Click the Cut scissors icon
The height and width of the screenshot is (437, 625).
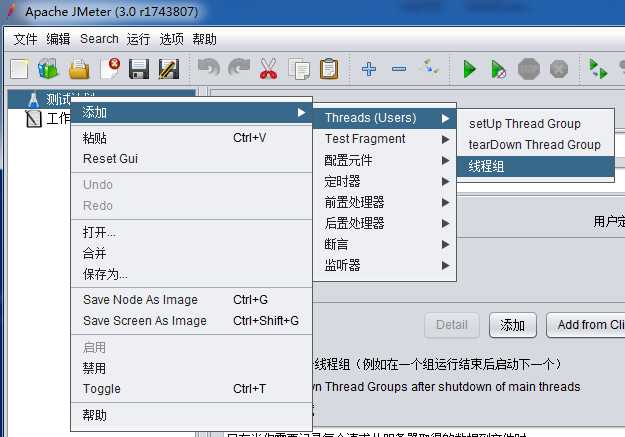[269, 69]
